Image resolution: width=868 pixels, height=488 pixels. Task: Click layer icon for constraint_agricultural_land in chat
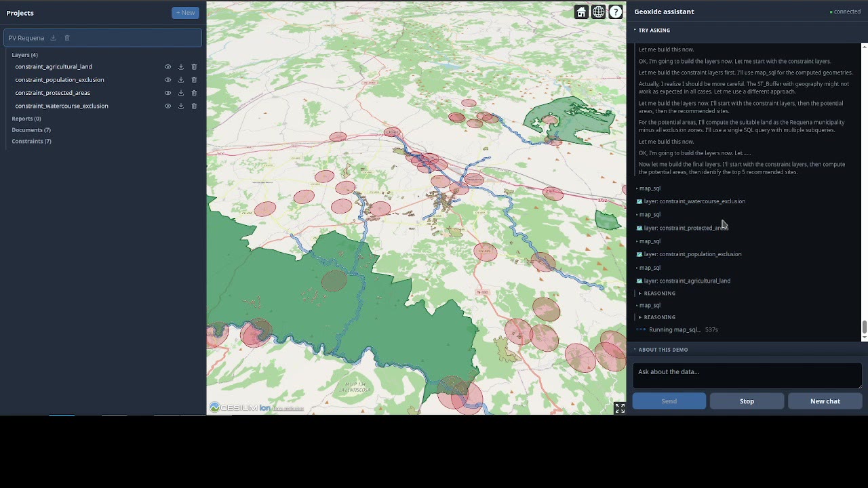[x=639, y=281]
